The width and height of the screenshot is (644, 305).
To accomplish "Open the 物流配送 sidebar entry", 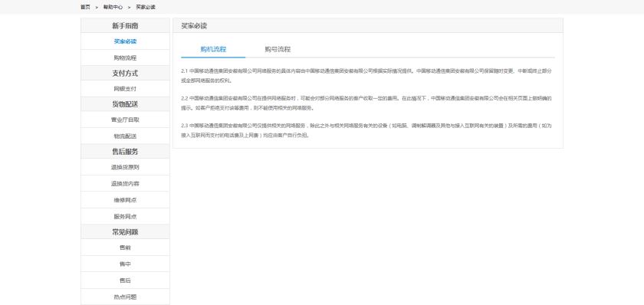I will (x=125, y=136).
